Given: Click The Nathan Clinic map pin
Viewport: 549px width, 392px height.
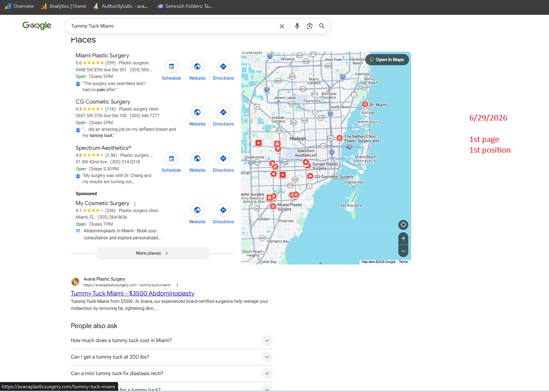Looking at the screenshot, I should pyautogui.click(x=339, y=138).
